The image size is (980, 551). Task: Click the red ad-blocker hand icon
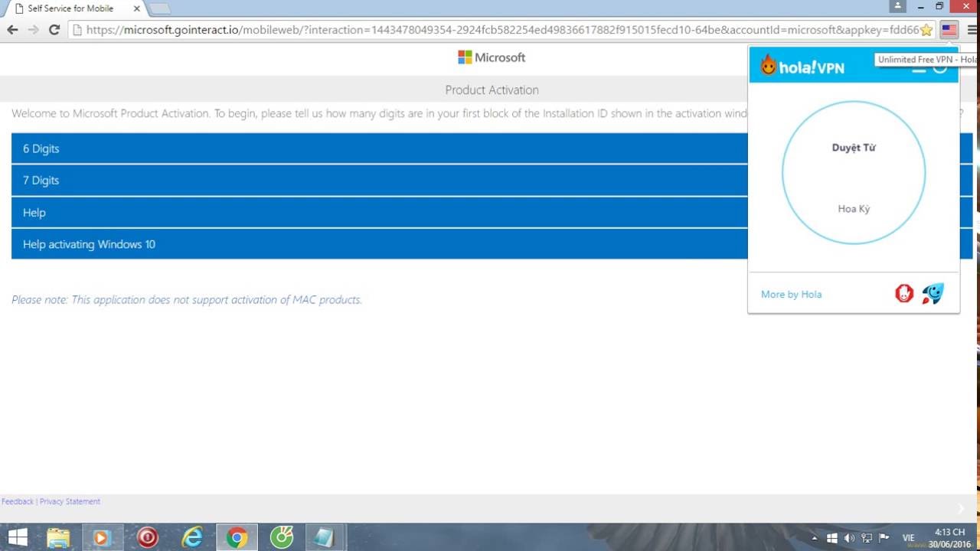[904, 293]
